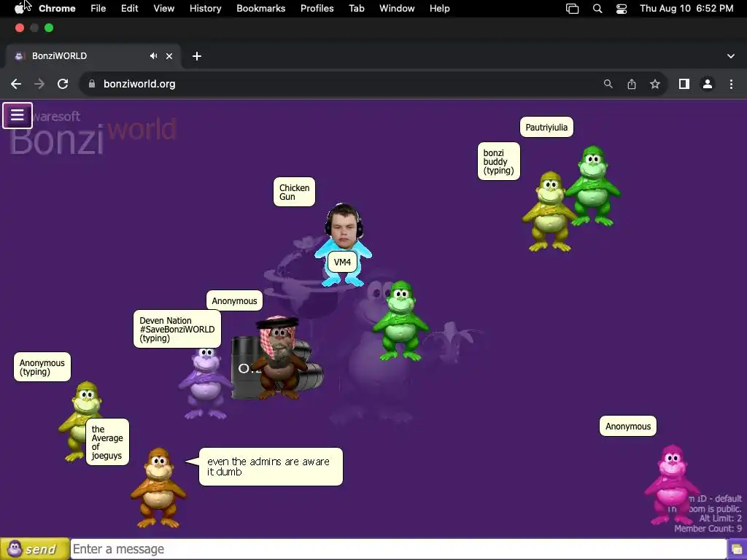Open the View menu
Viewport: 747px width, 560px height.
click(164, 9)
